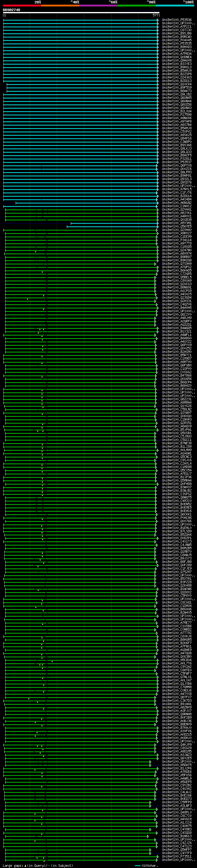This screenshot has height=868, width=197.
Task: Click hit label UniRef100_P32811
Action: click(177, 159)
